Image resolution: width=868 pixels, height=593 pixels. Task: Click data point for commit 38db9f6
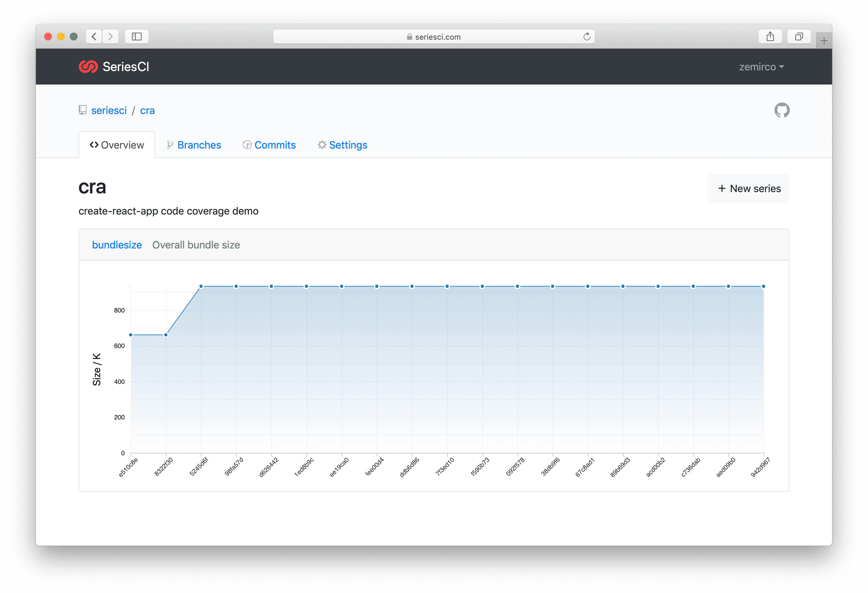point(553,287)
